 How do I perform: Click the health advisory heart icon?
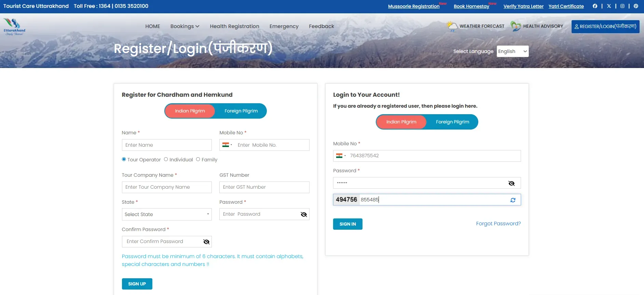[x=516, y=26]
